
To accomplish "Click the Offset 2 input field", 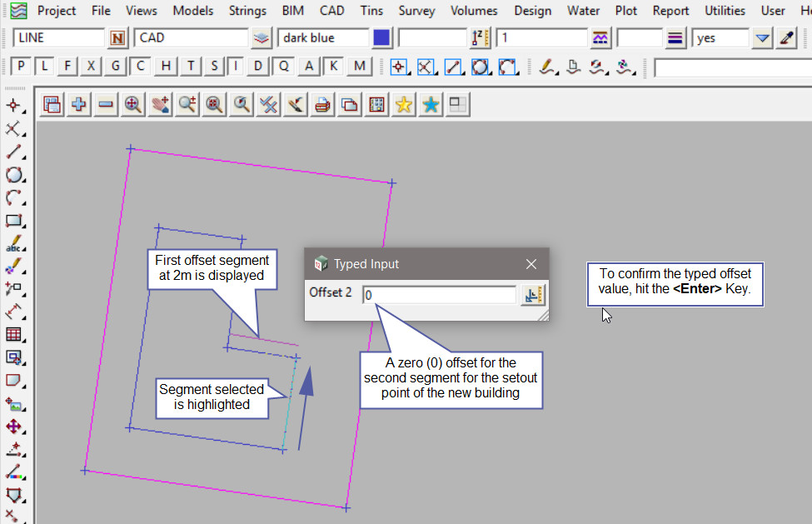I will pos(439,295).
